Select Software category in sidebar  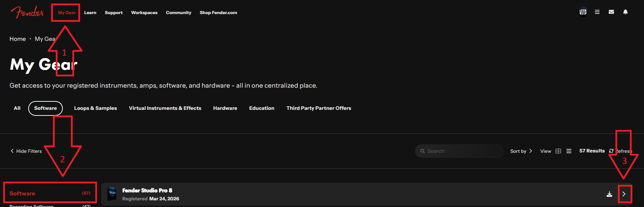50,193
